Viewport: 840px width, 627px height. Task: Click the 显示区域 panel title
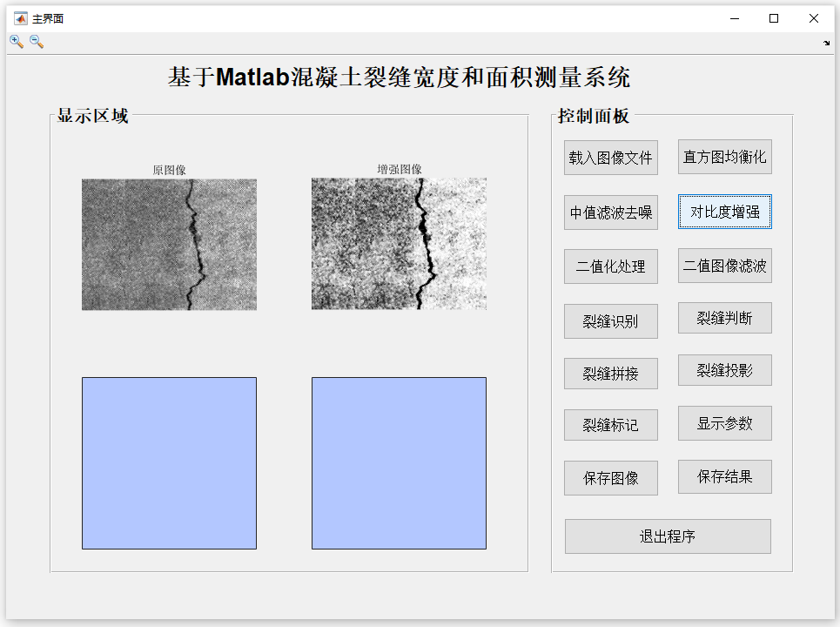[x=92, y=115]
